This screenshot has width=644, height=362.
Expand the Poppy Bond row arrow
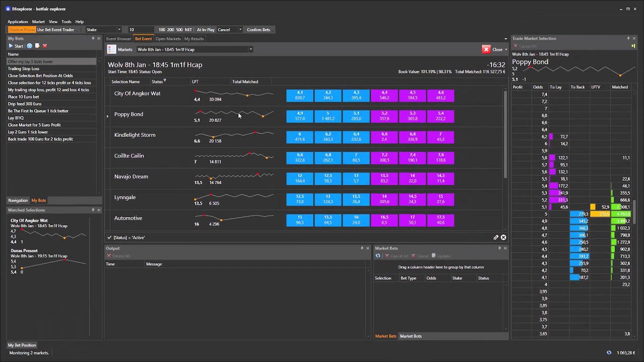click(x=107, y=116)
